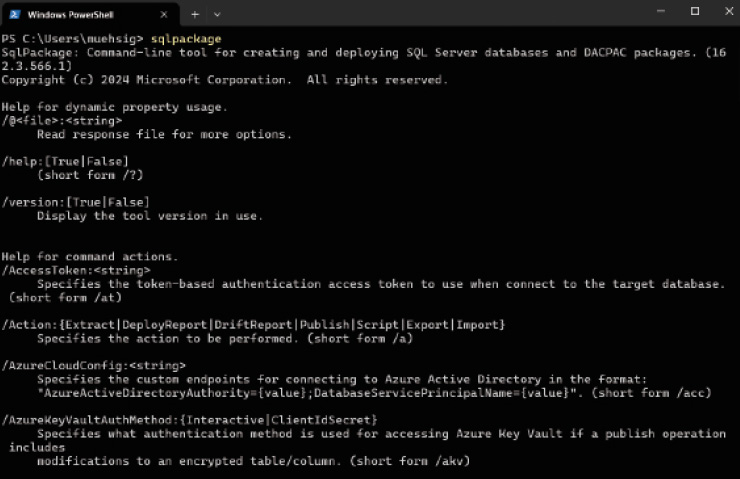Viewport: 740px width, 479px height.
Task: Click the /Action: parameter line
Action: click(x=253, y=325)
